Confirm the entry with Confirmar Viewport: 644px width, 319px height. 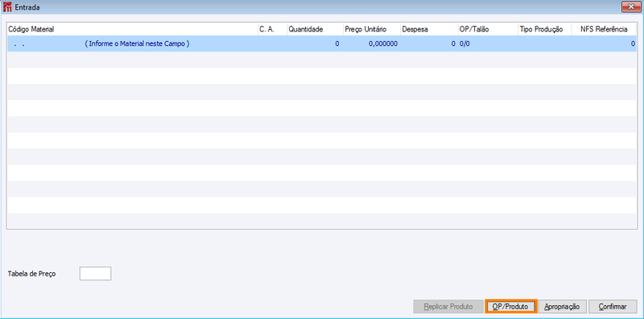coord(613,307)
